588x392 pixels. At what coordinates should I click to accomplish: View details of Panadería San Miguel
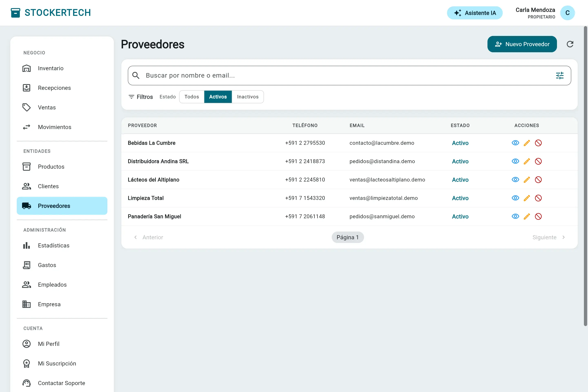515,216
